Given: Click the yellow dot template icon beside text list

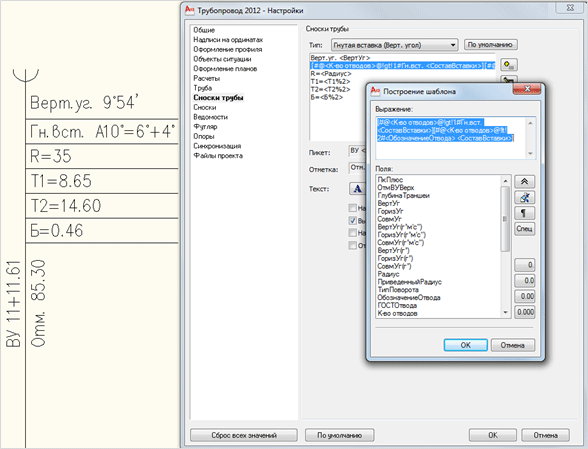Looking at the screenshot, I should click(509, 65).
